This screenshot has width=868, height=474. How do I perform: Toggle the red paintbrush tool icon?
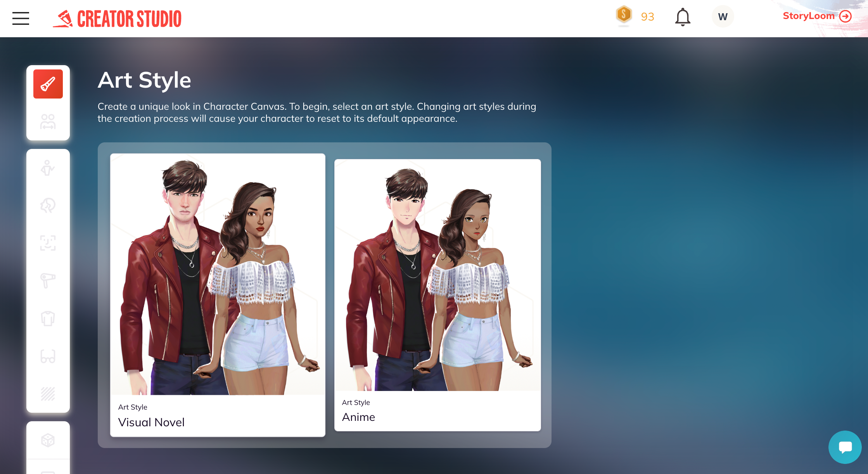point(48,83)
